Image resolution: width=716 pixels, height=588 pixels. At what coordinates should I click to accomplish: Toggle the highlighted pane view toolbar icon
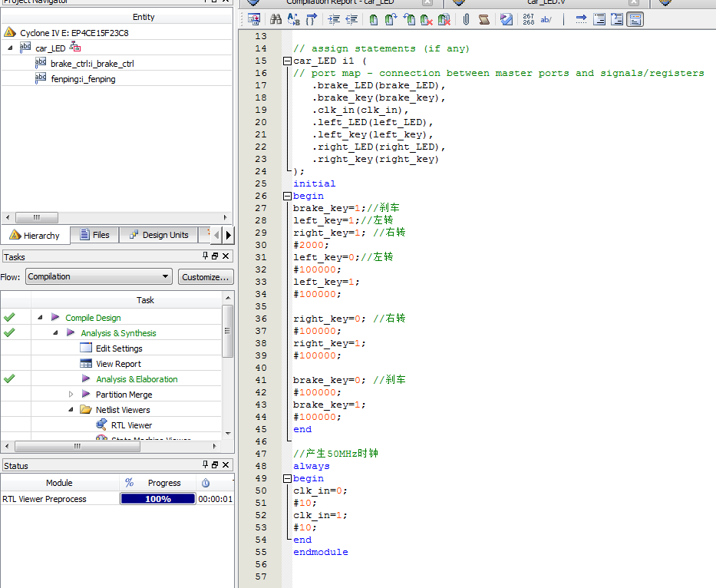[635, 19]
